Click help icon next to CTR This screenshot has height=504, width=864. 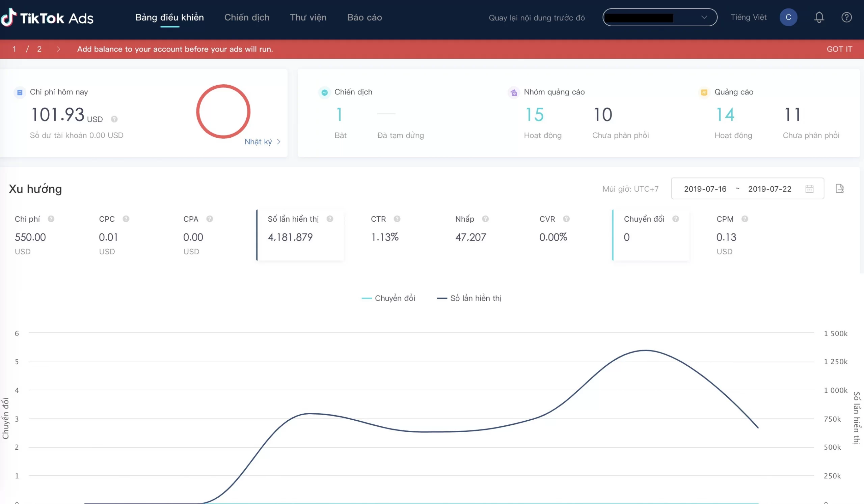click(x=397, y=219)
